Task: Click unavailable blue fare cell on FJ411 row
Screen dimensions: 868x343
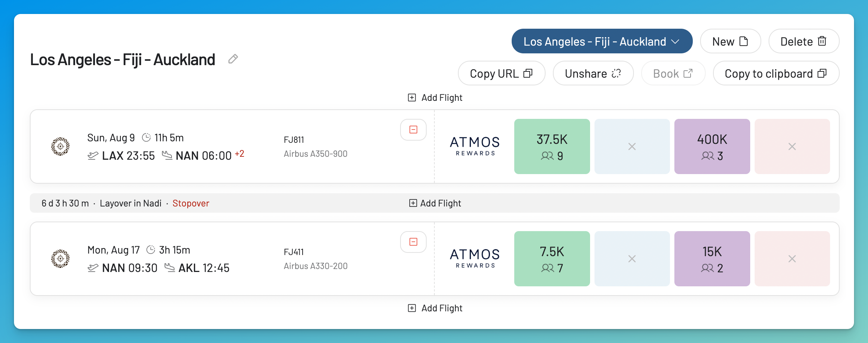Action: [632, 259]
